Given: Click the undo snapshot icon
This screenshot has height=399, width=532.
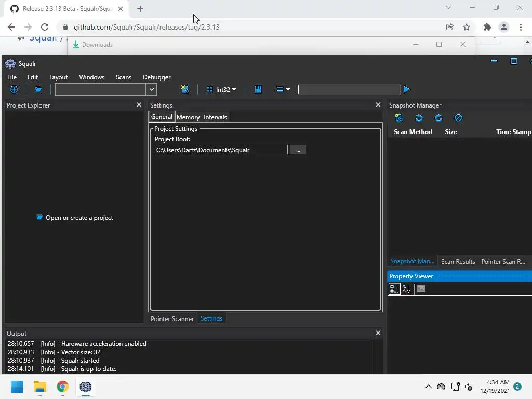Looking at the screenshot, I should tap(419, 118).
